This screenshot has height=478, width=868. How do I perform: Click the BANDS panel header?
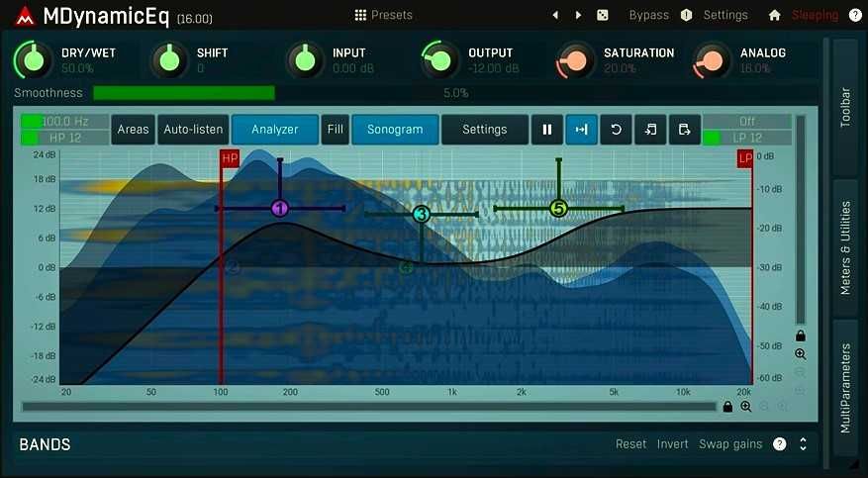(x=45, y=444)
